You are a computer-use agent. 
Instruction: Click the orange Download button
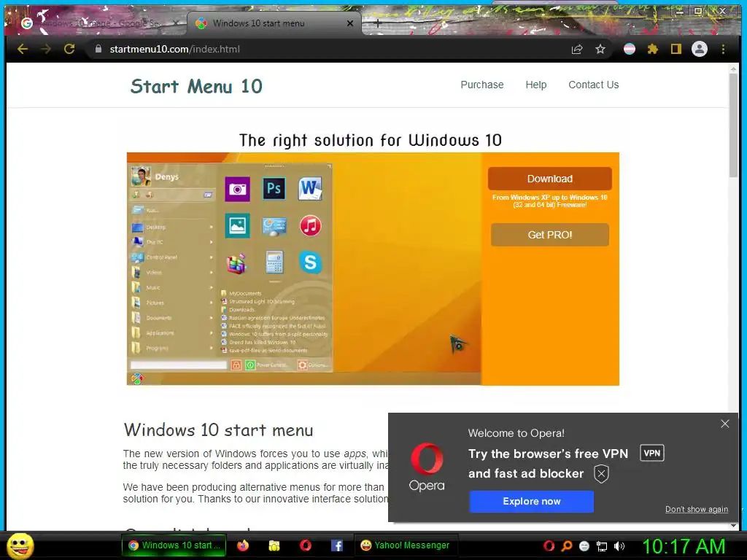[550, 179]
